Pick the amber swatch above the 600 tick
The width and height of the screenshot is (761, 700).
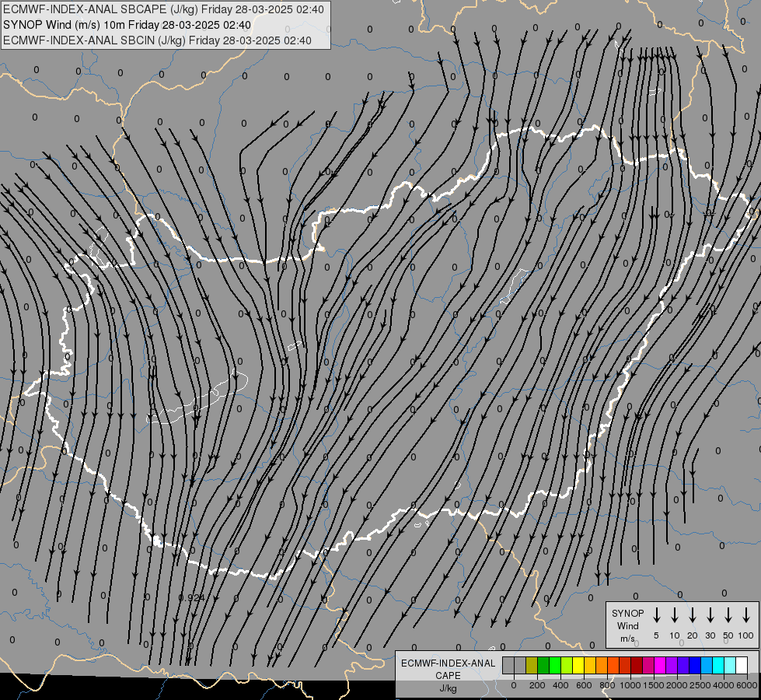[590, 665]
